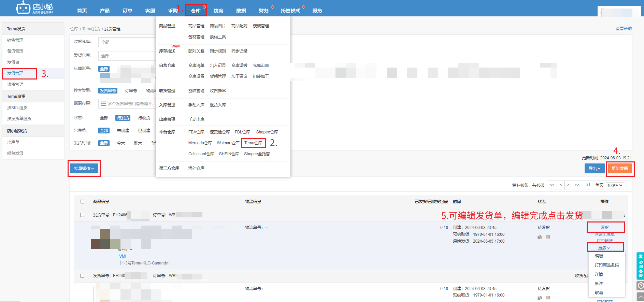
Task: Select 昨天 in 发货时间 filter
Action: [138, 143]
